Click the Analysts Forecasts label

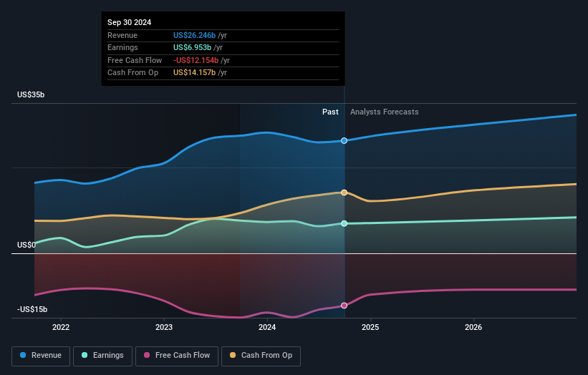(385, 112)
